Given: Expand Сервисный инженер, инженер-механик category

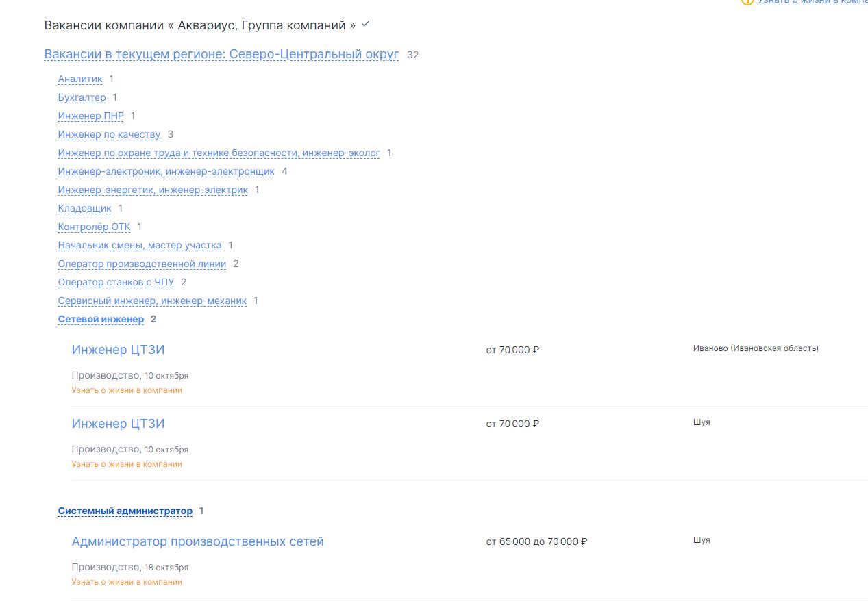Looking at the screenshot, I should (x=152, y=301).
